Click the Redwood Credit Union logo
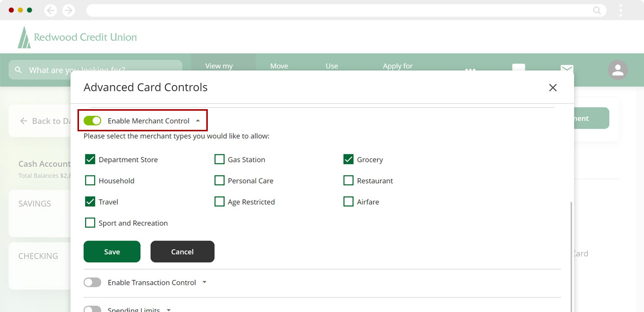The height and width of the screenshot is (312, 644). [77, 37]
